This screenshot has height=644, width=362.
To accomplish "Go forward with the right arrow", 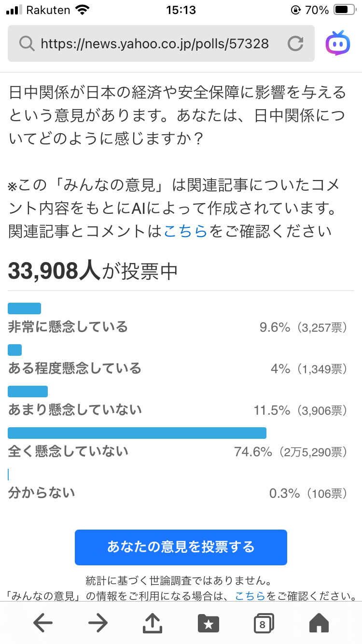I will pyautogui.click(x=98, y=623).
